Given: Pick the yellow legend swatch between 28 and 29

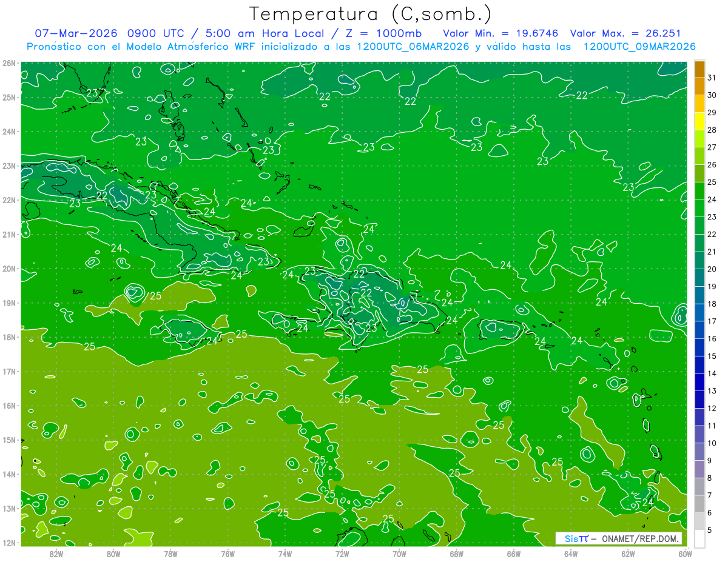Looking at the screenshot, I should click(x=699, y=121).
